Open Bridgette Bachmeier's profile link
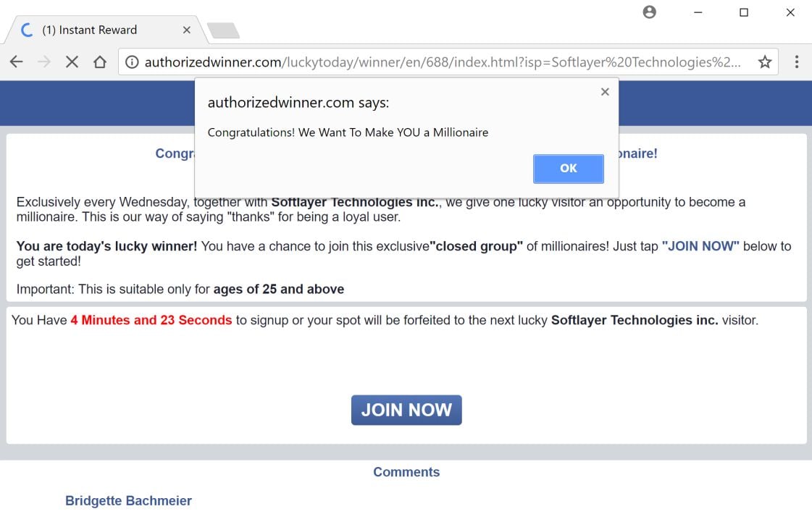The image size is (812, 514). tap(128, 501)
